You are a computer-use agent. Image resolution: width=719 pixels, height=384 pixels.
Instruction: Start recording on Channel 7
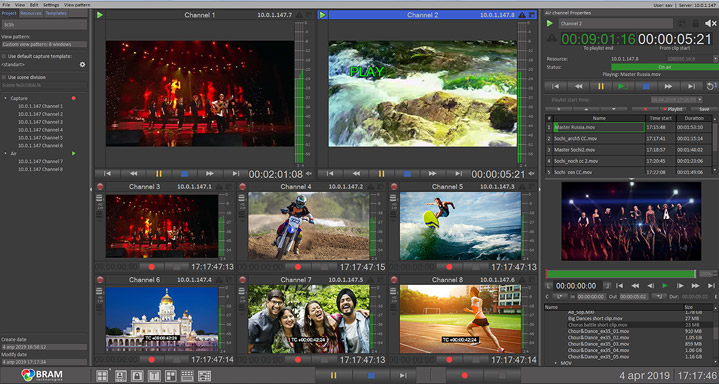point(298,360)
